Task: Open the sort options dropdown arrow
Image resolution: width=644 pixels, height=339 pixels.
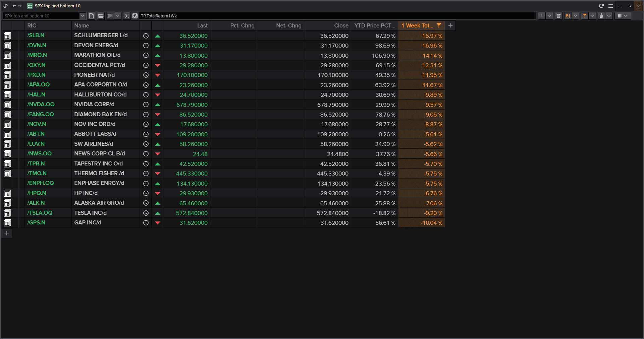Action: point(575,16)
